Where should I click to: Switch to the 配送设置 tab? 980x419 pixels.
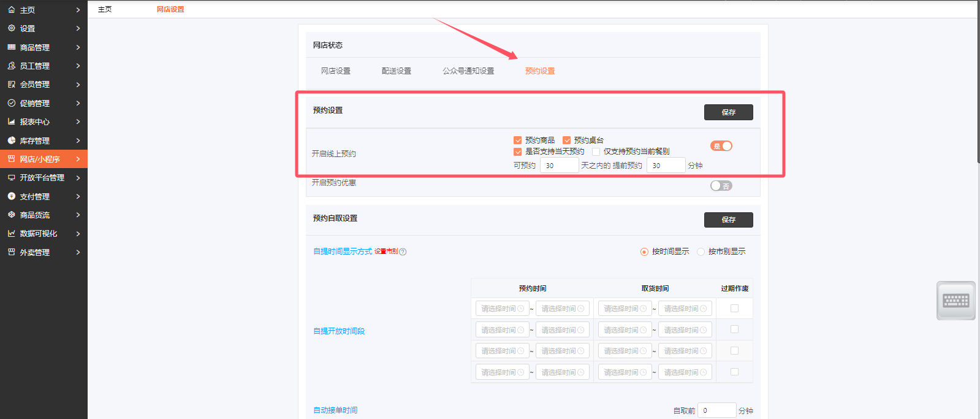click(x=396, y=71)
